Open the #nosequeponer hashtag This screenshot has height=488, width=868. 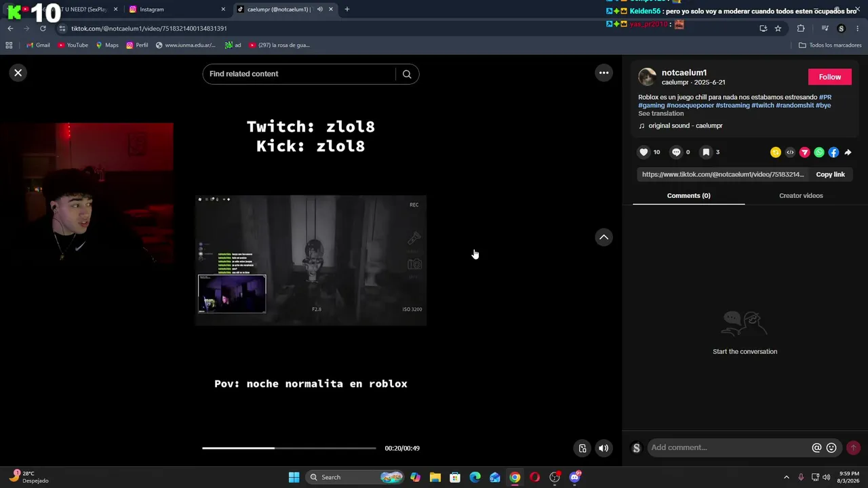click(x=690, y=105)
